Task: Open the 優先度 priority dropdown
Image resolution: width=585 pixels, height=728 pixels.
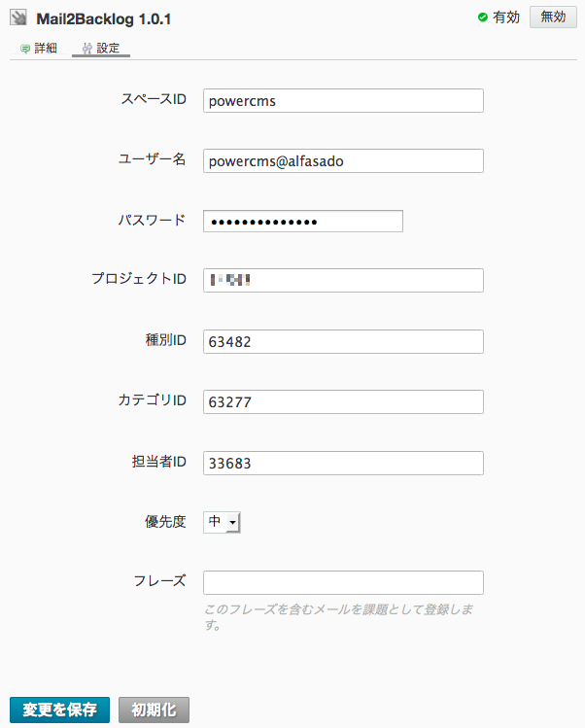Action: coord(222,522)
